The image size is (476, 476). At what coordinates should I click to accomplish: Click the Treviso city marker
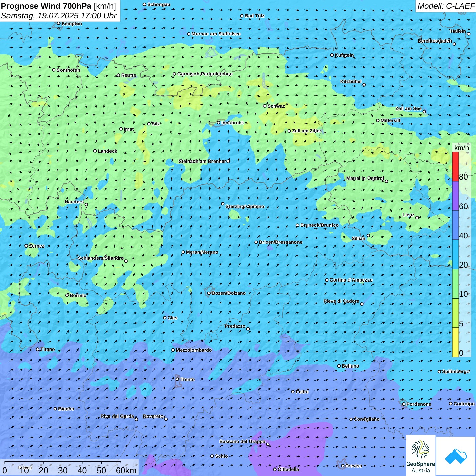coord(343,466)
